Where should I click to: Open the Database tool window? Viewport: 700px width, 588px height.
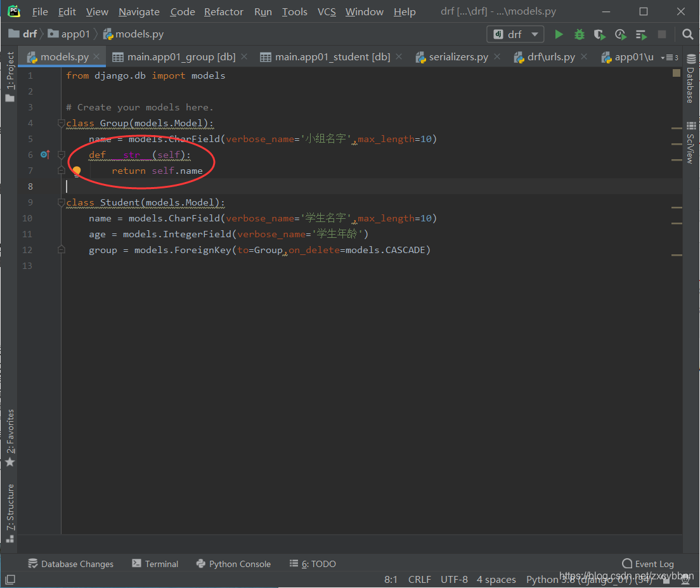tap(691, 79)
